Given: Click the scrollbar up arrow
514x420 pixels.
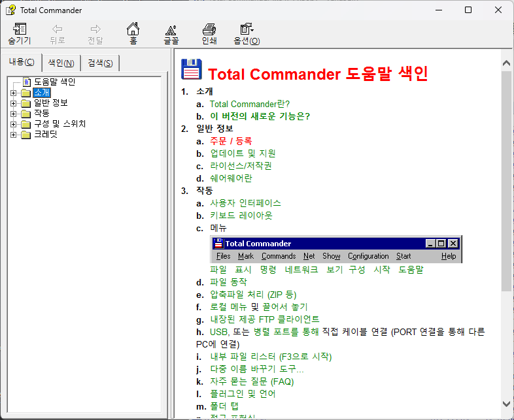Looking at the screenshot, I should (506, 63).
